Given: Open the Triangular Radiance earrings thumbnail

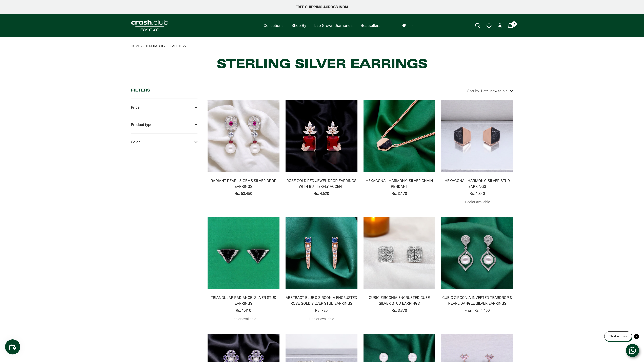Looking at the screenshot, I should (x=243, y=253).
